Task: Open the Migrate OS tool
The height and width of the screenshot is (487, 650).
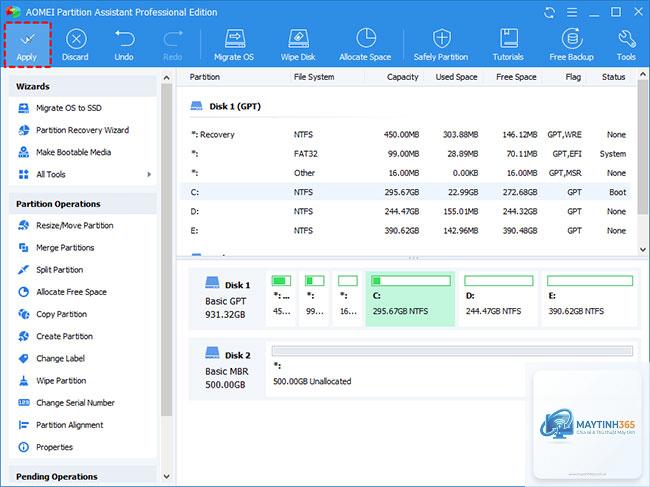Action: tap(234, 45)
